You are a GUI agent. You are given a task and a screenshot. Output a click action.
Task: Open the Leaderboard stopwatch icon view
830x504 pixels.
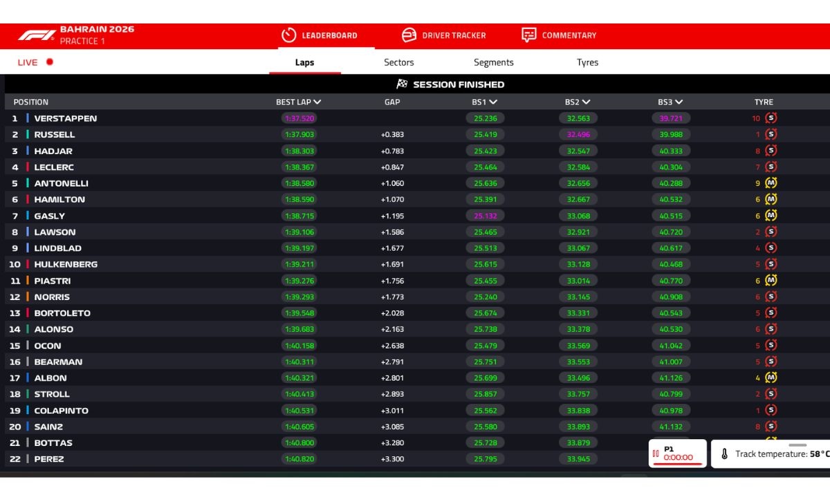pyautogui.click(x=288, y=35)
